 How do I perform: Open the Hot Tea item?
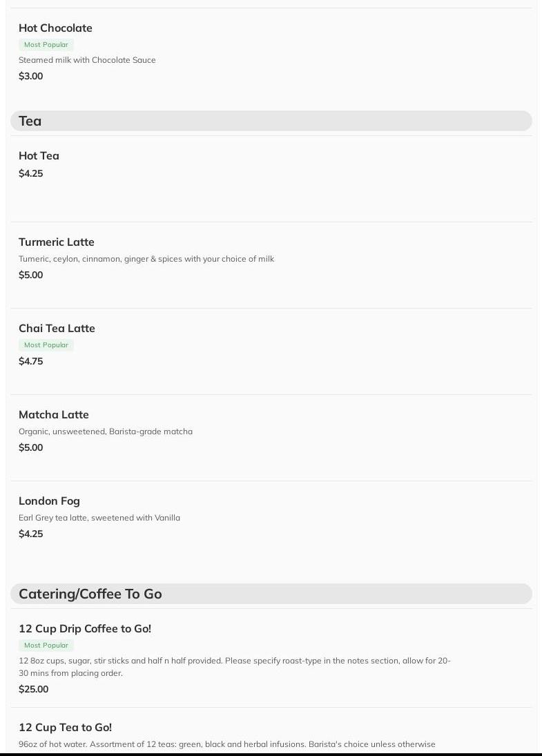39,156
